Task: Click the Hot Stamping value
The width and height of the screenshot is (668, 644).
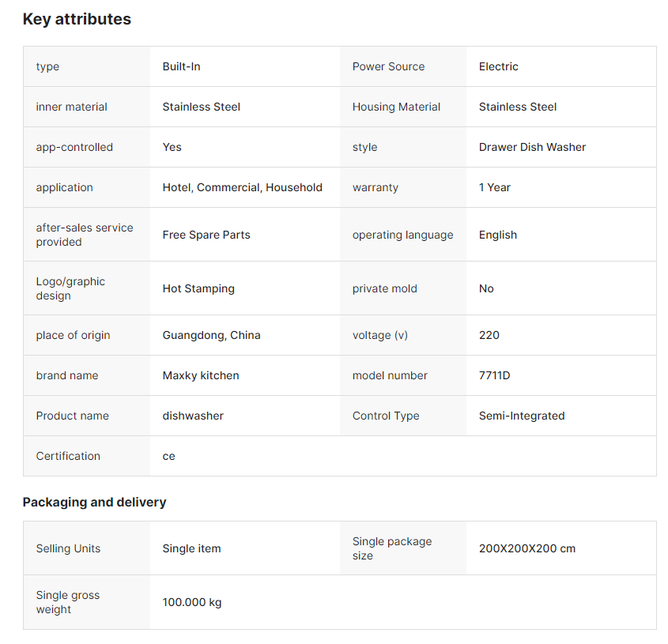Action: point(198,288)
